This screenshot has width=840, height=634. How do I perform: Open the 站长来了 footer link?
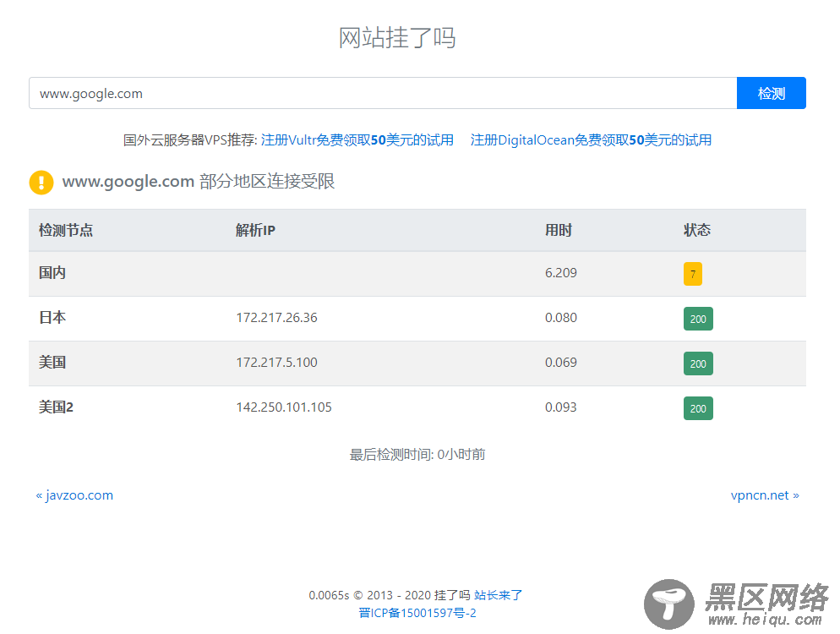coord(499,595)
